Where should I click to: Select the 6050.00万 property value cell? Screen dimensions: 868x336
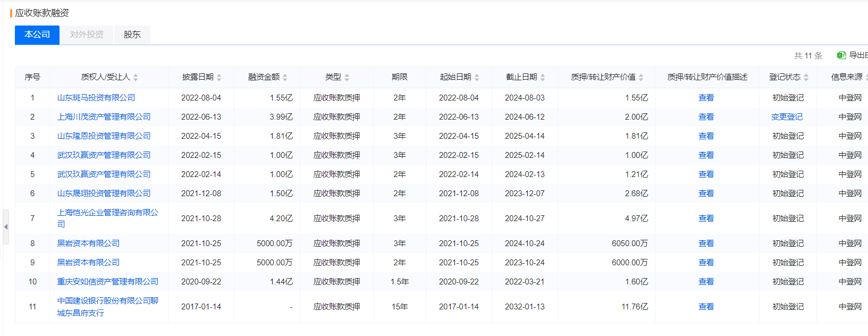pos(630,243)
